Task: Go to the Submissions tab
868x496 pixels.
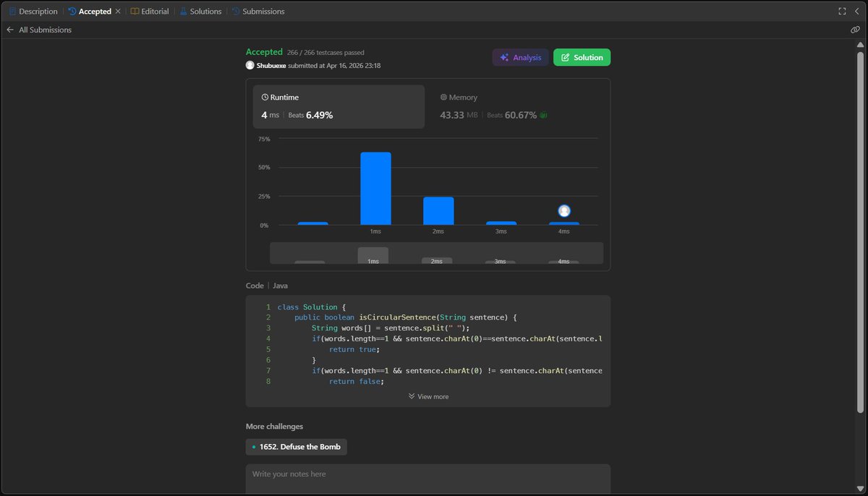Action: tap(258, 12)
